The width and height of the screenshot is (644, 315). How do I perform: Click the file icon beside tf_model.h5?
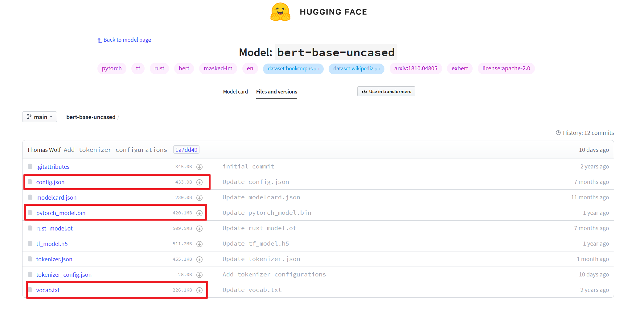[30, 243]
